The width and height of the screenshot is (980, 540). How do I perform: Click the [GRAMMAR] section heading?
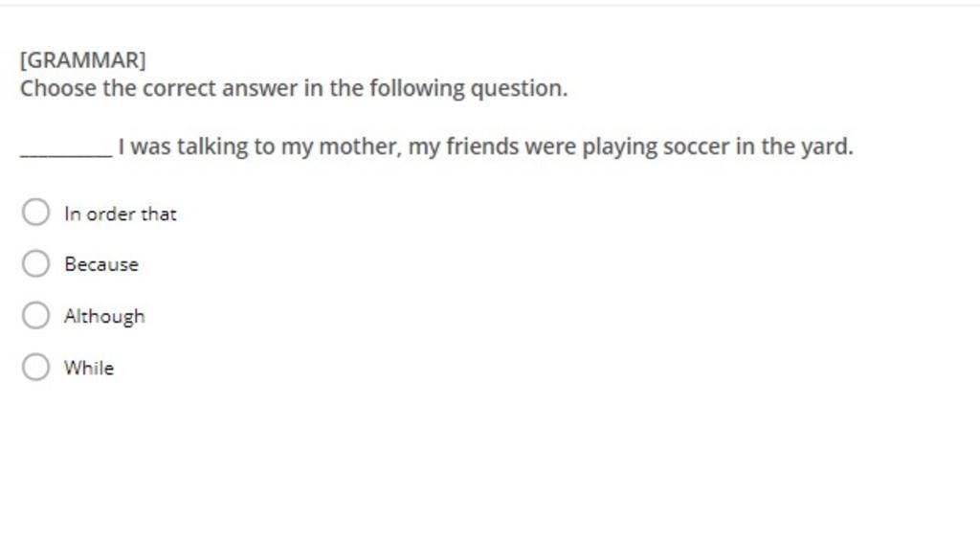[82, 60]
